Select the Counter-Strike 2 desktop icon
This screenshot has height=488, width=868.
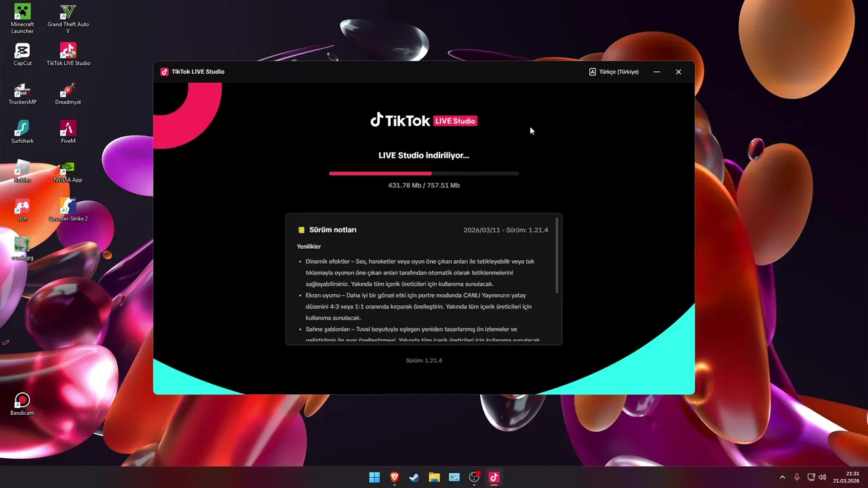[x=68, y=210]
